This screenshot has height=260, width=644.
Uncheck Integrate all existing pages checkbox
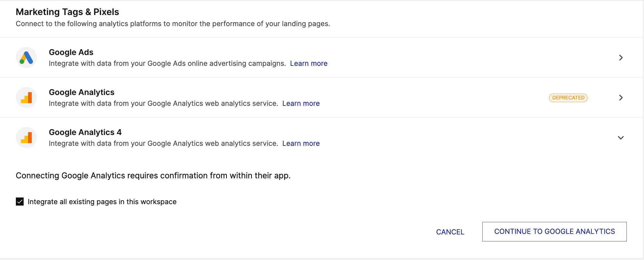[20, 201]
